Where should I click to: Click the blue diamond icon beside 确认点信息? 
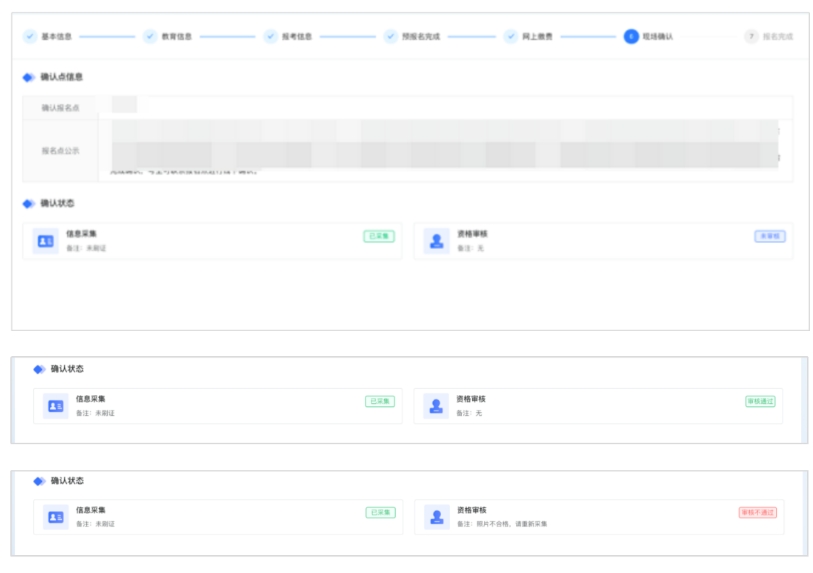point(28,77)
